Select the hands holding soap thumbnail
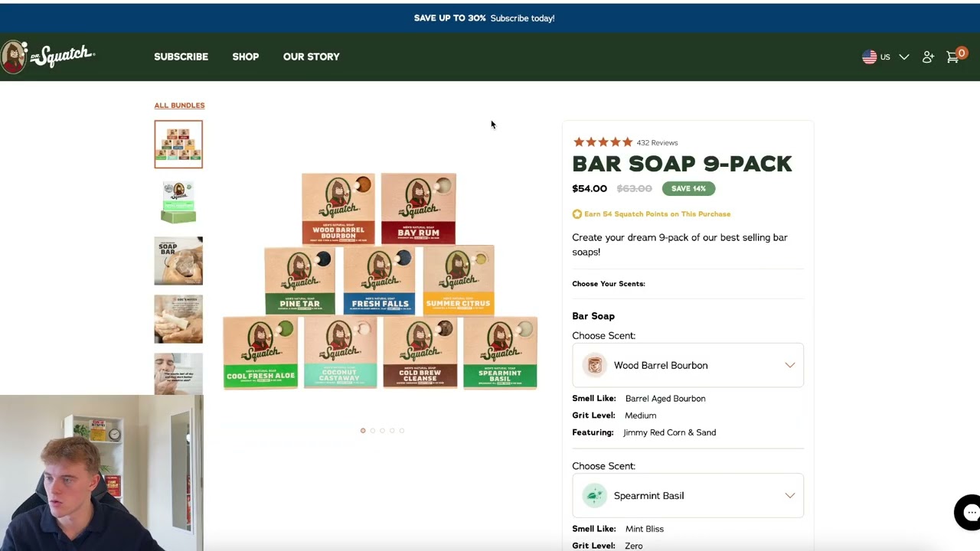The width and height of the screenshot is (980, 551). coord(178,319)
